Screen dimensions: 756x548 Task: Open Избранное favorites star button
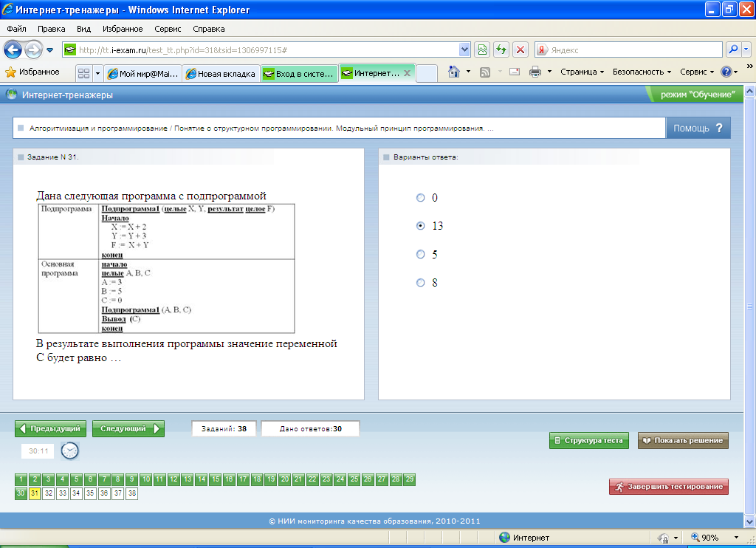click(x=32, y=72)
